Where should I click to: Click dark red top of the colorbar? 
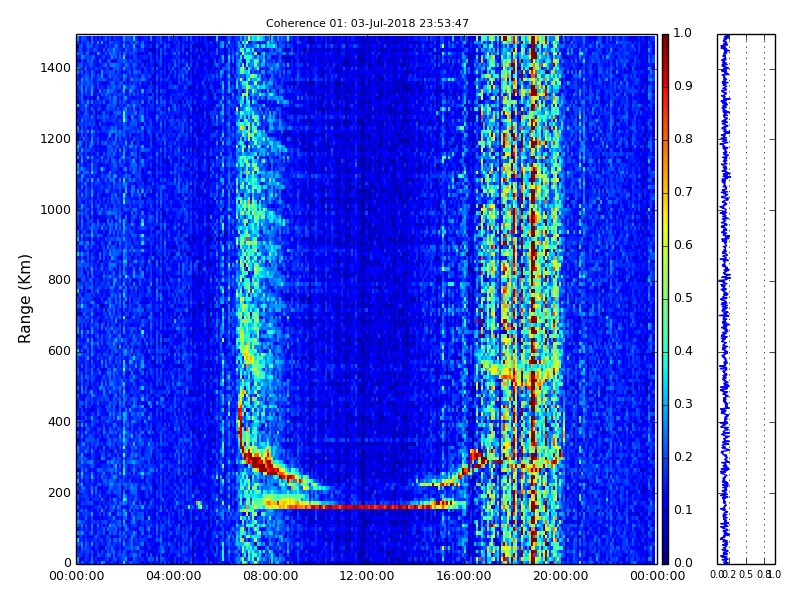[665, 40]
